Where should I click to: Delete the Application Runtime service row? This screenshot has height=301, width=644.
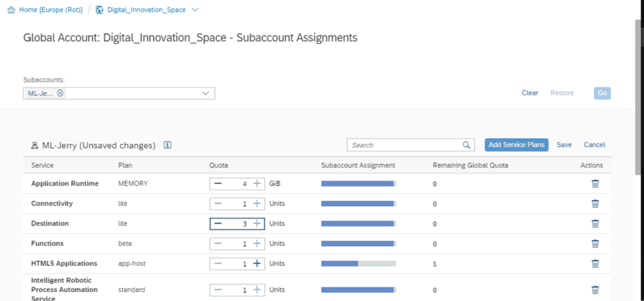(x=595, y=184)
